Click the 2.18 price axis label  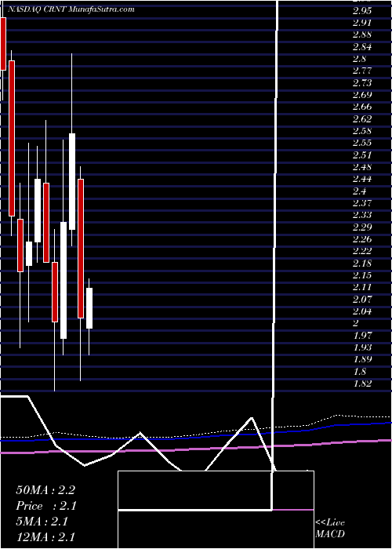click(362, 263)
